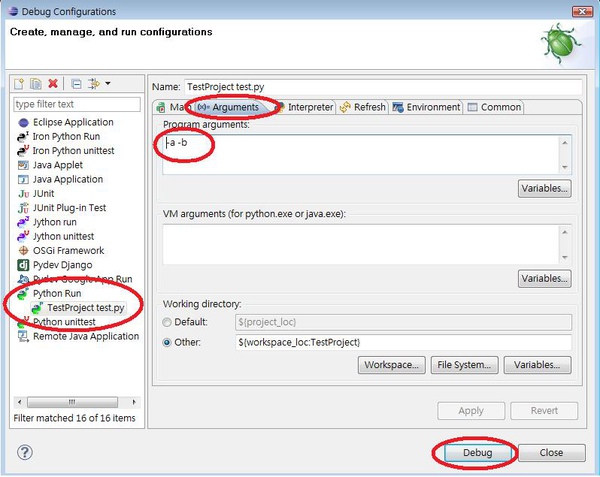Image resolution: width=600 pixels, height=477 pixels.
Task: Click the type filter text field
Action: tap(77, 104)
